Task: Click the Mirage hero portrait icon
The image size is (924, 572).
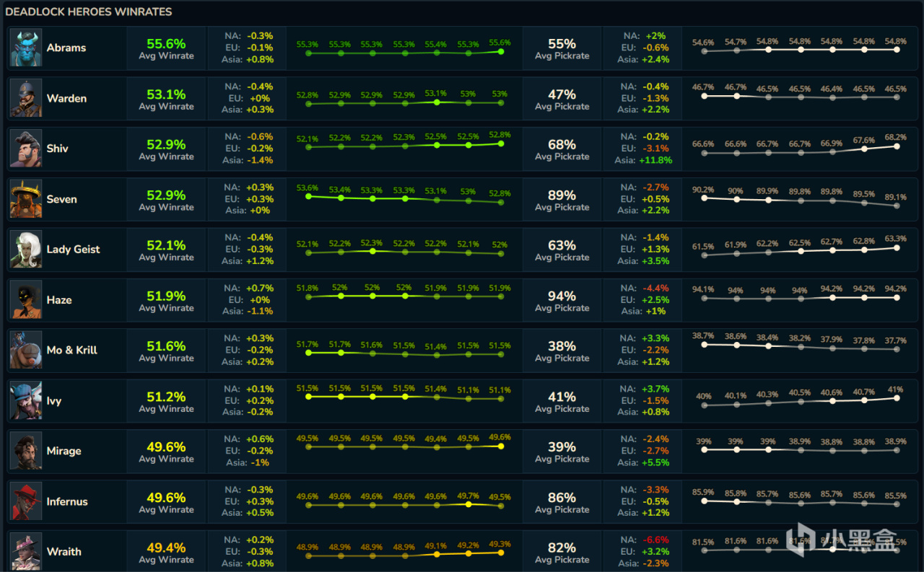Action: (26, 451)
